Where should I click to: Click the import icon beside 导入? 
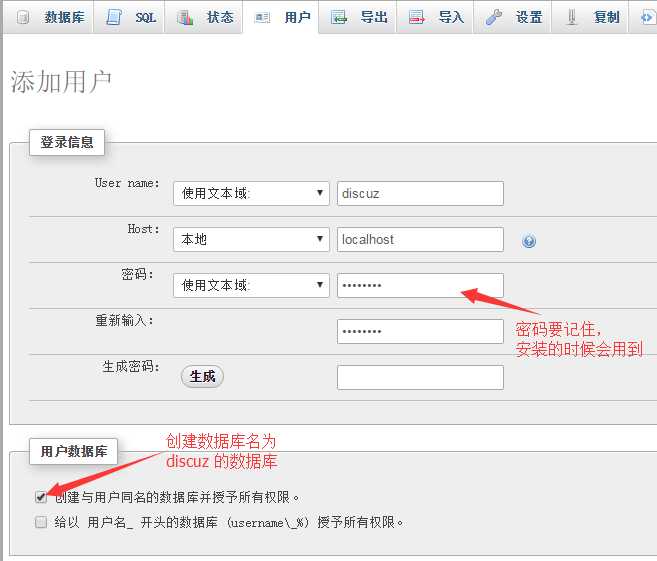point(416,17)
